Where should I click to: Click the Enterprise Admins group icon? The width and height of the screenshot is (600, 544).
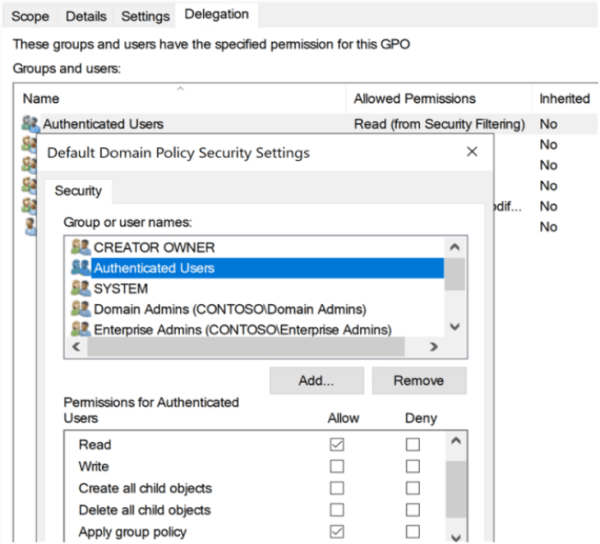[x=81, y=328]
